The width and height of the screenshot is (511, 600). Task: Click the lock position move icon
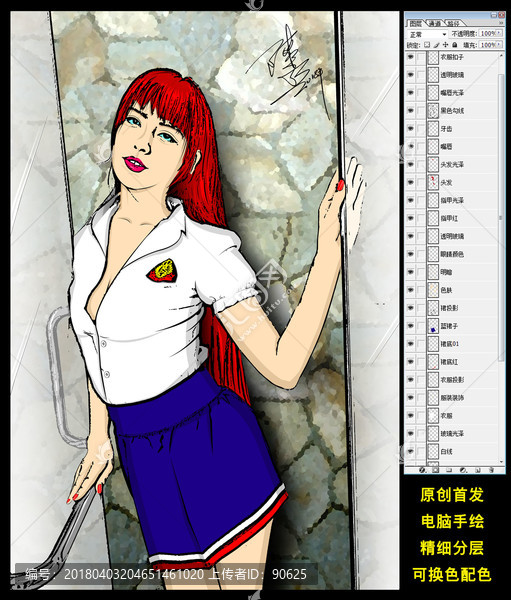445,45
